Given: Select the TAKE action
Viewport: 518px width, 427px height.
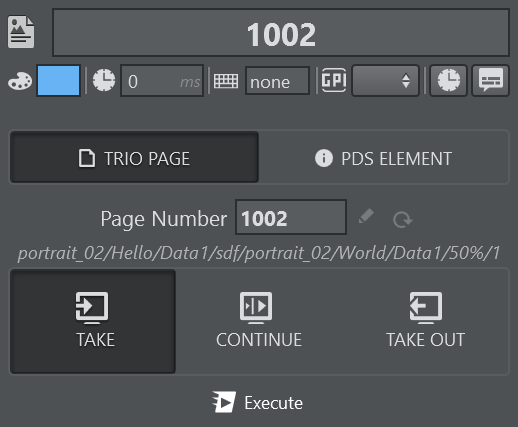Looking at the screenshot, I should point(93,321).
